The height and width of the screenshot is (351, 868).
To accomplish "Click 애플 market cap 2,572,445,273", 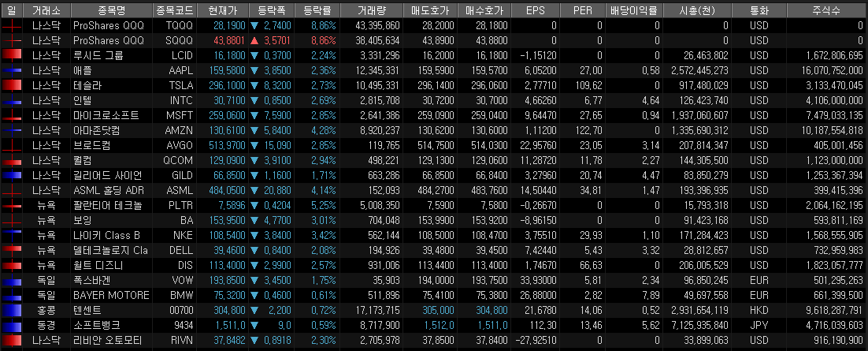I will point(699,70).
